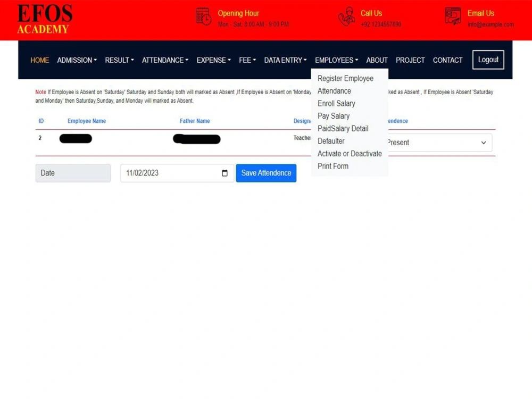
Task: Open the PROJECT page
Action: (410, 60)
